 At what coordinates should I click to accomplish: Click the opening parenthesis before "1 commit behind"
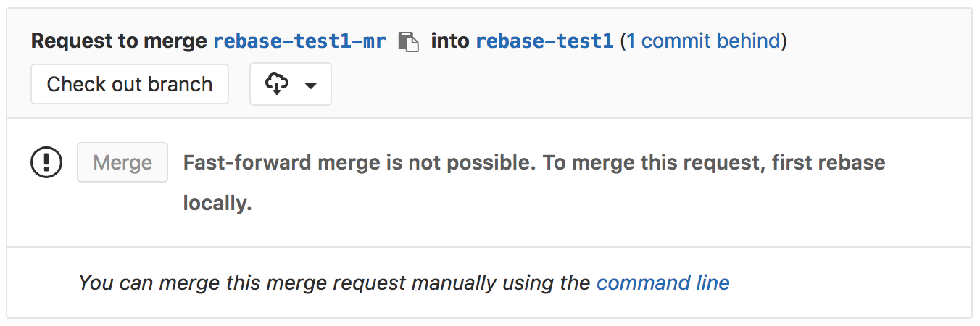tap(623, 41)
